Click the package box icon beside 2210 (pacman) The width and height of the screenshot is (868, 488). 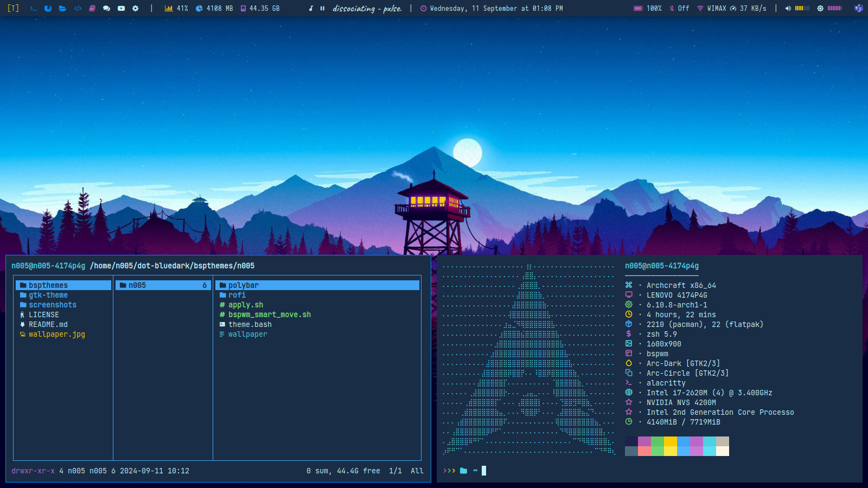(629, 324)
